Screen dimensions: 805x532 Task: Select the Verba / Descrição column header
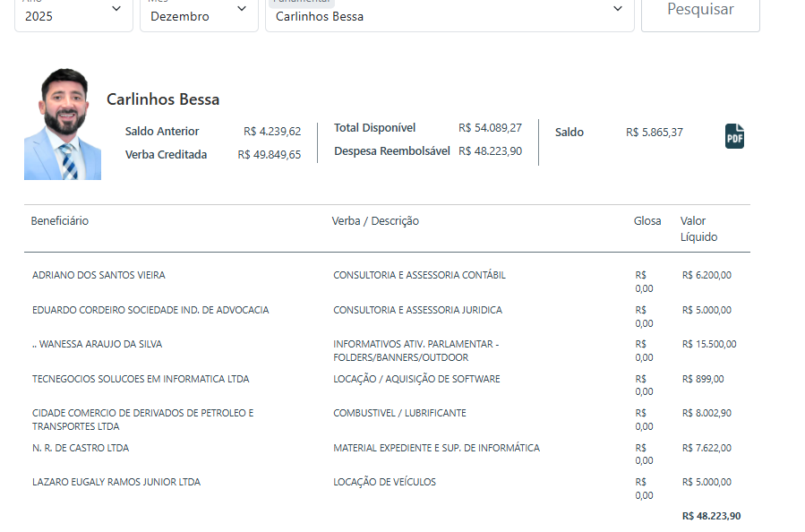click(375, 221)
